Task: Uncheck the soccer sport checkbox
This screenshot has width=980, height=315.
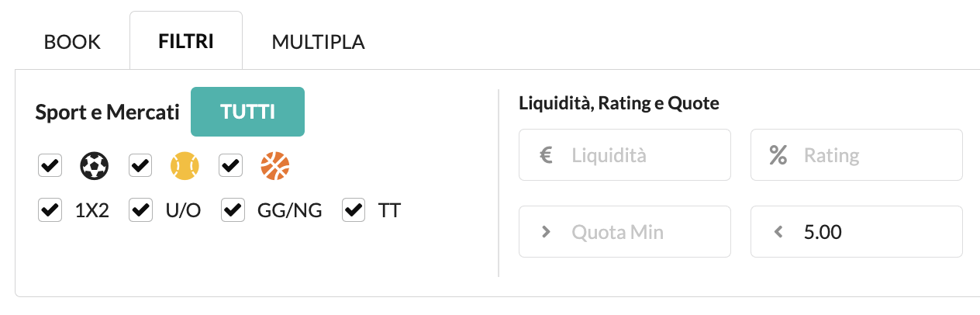Action: click(x=50, y=165)
